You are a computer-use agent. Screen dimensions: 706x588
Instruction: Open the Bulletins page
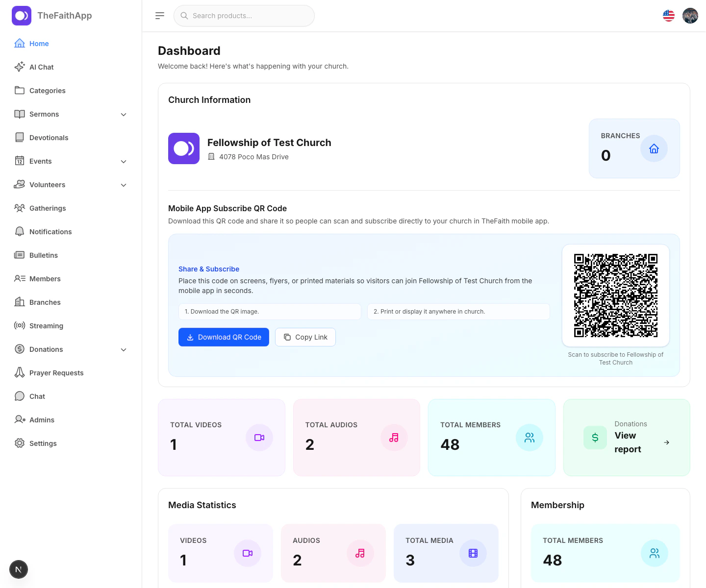71,255
